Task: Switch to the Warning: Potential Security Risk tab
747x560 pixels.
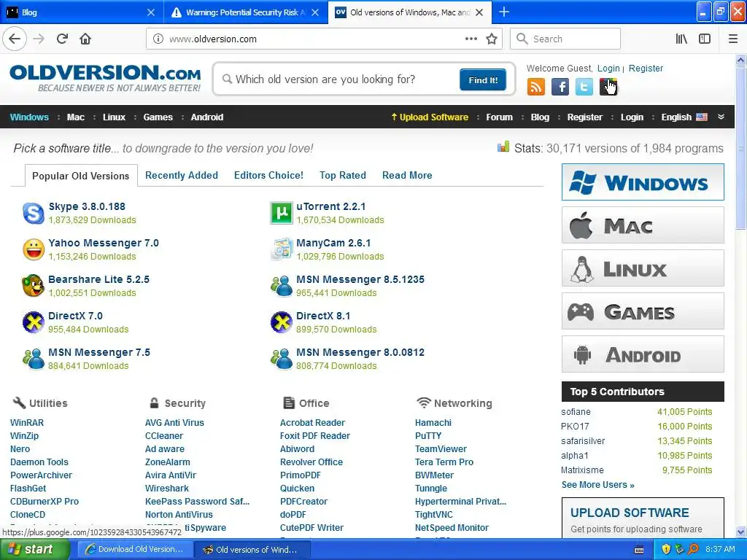Action: [x=246, y=12]
